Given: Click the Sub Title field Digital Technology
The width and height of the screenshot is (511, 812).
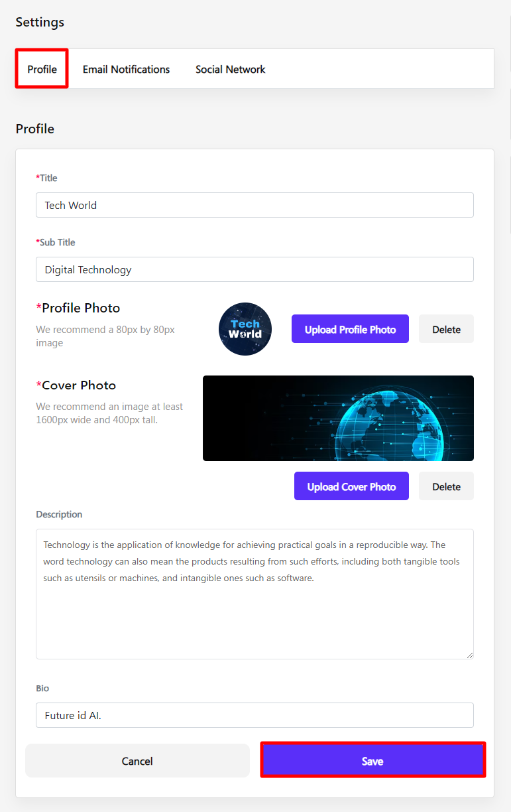Looking at the screenshot, I should pos(255,269).
